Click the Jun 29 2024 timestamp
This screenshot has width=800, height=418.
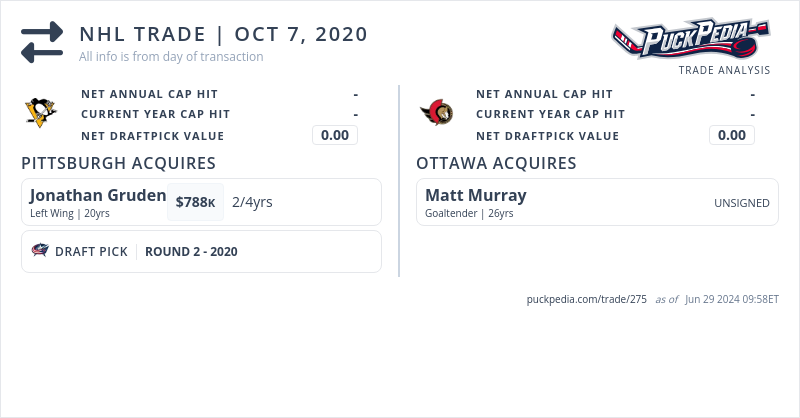[732, 299]
